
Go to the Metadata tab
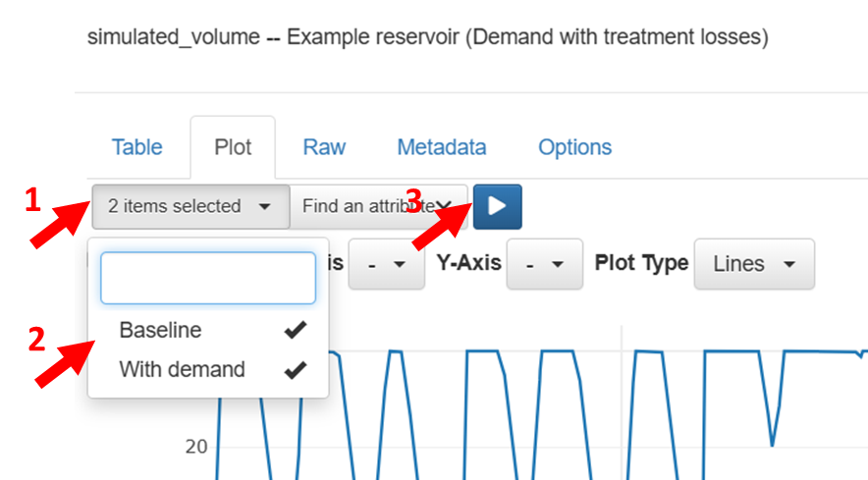(x=441, y=147)
